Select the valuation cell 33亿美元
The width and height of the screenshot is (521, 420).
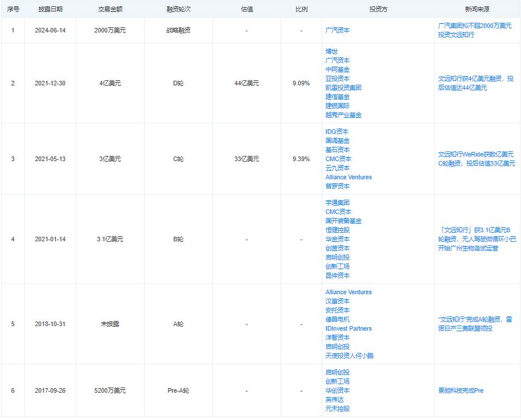[247, 159]
